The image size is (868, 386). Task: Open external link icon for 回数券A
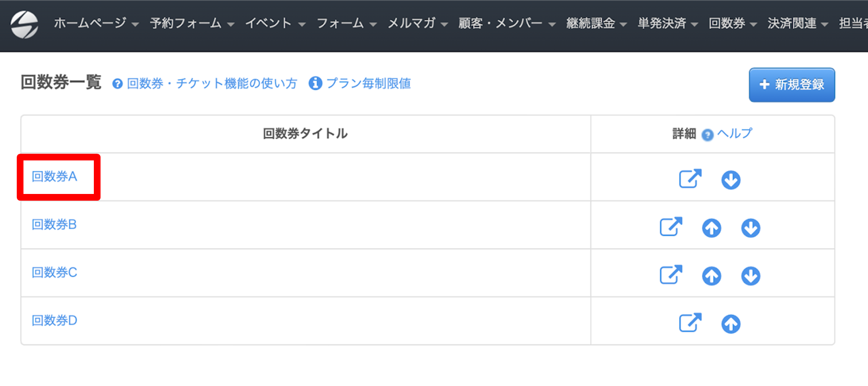pyautogui.click(x=690, y=179)
